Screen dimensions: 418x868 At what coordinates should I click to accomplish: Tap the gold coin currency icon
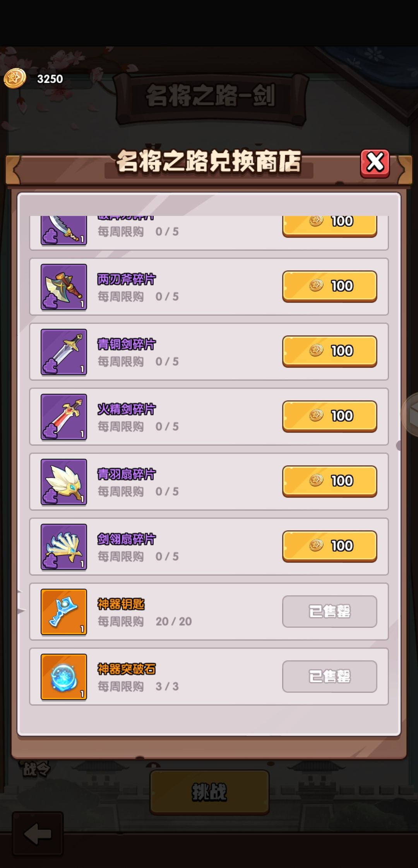click(x=15, y=79)
